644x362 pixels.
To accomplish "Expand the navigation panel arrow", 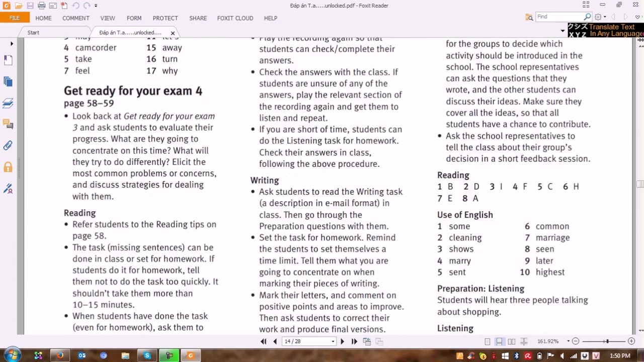I will tap(12, 44).
